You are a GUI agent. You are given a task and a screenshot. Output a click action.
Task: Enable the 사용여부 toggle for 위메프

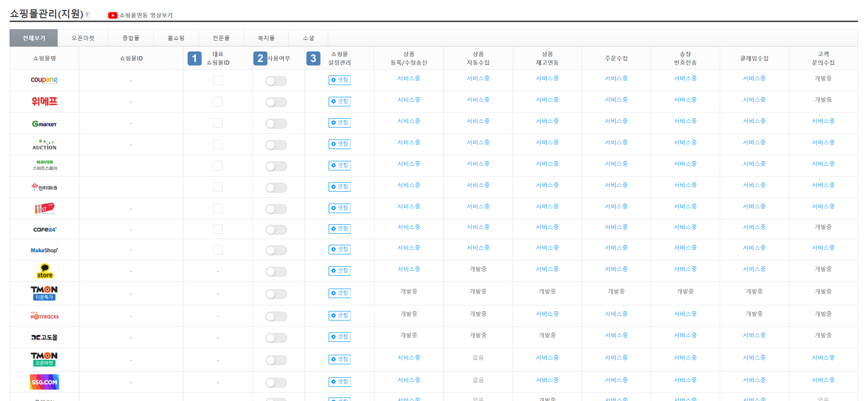276,102
